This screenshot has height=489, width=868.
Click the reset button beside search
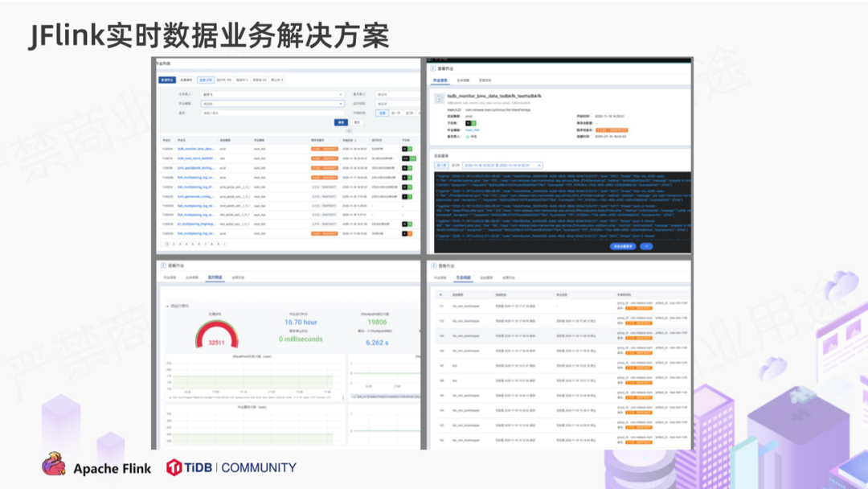click(357, 122)
